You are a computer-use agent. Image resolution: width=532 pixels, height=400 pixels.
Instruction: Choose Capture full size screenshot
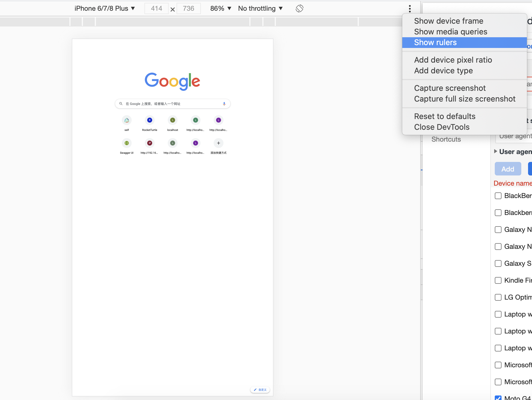click(465, 99)
